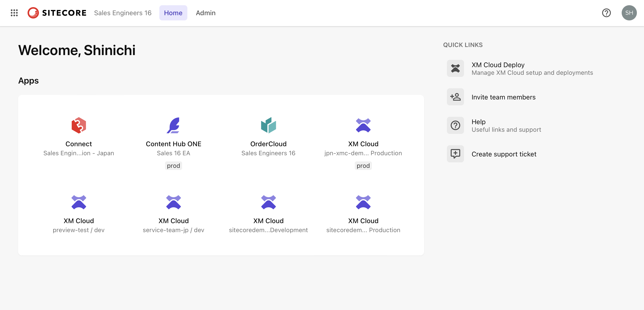
Task: Open the Help quick link text
Action: click(x=478, y=122)
